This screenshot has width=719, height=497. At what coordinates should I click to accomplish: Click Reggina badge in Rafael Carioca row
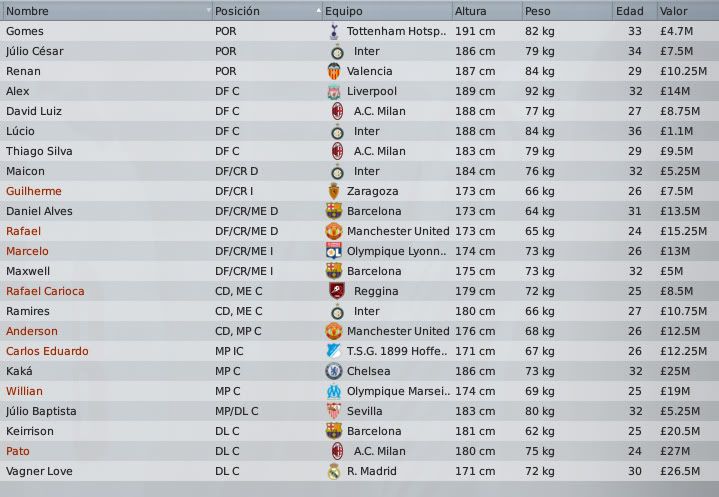337,291
